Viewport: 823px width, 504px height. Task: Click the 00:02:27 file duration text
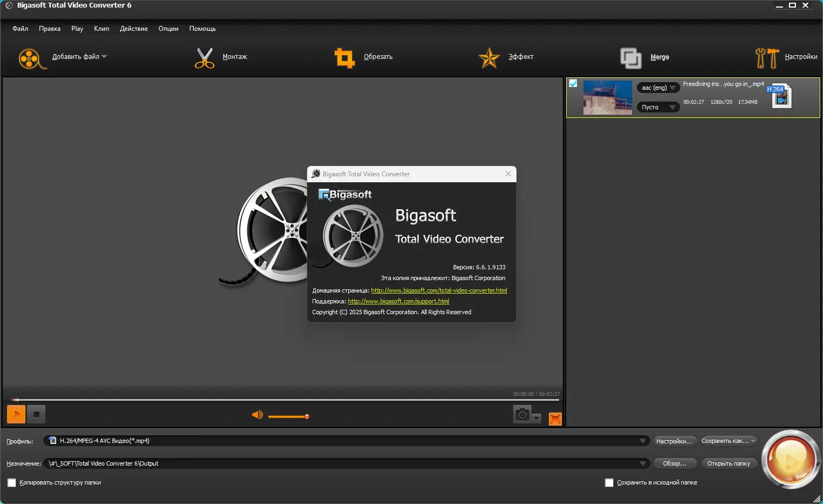pos(694,102)
